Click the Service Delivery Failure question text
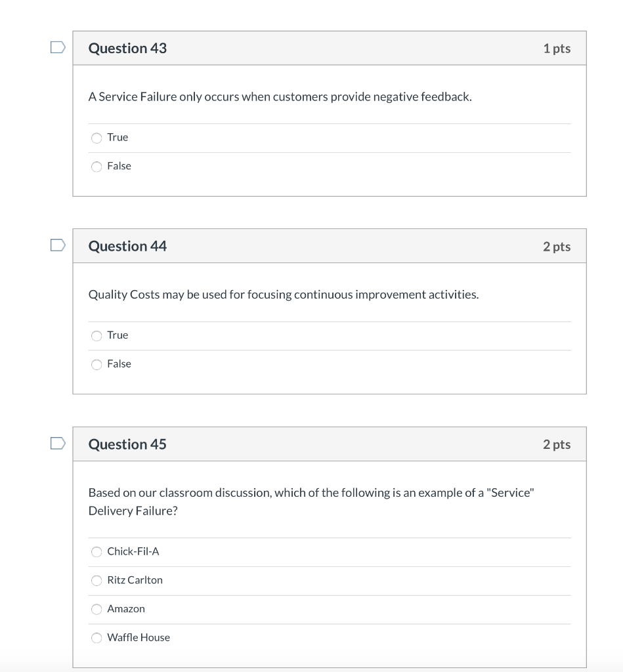The width and height of the screenshot is (623, 672). [311, 501]
